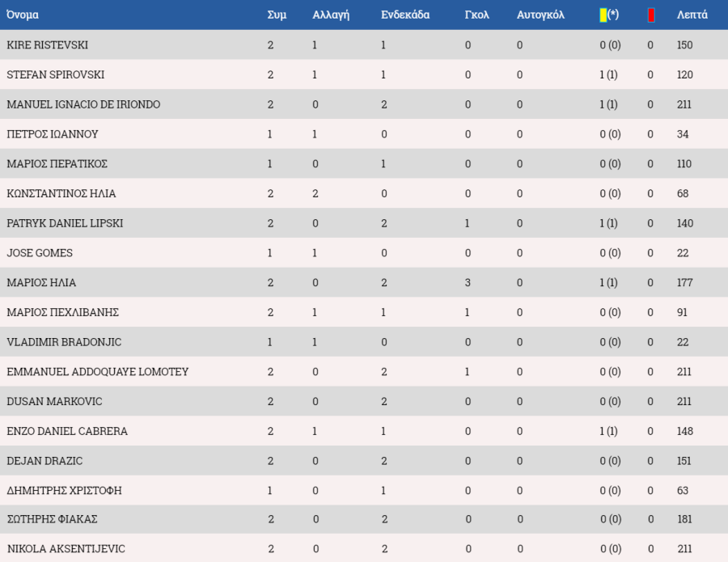This screenshot has width=728, height=562.
Task: Open STEFAN SPIROVSKI player row
Action: pos(364,74)
